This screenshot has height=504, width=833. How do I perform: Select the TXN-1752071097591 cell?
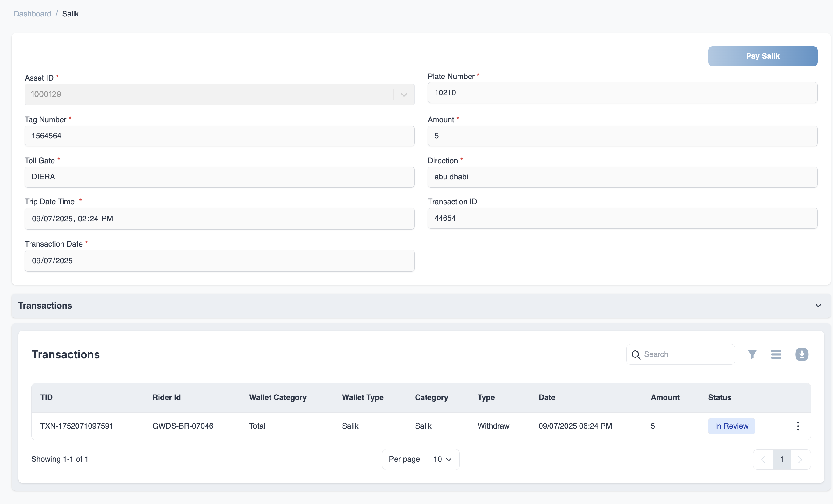(x=76, y=426)
